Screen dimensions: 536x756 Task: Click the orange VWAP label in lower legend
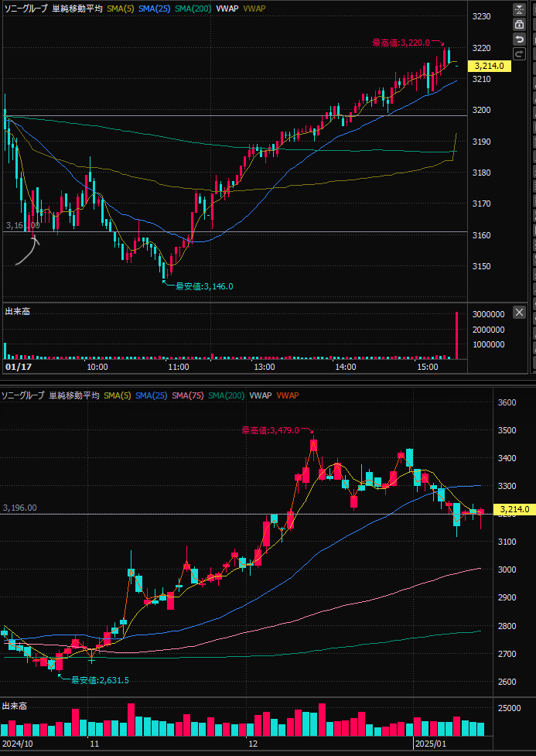coord(288,395)
